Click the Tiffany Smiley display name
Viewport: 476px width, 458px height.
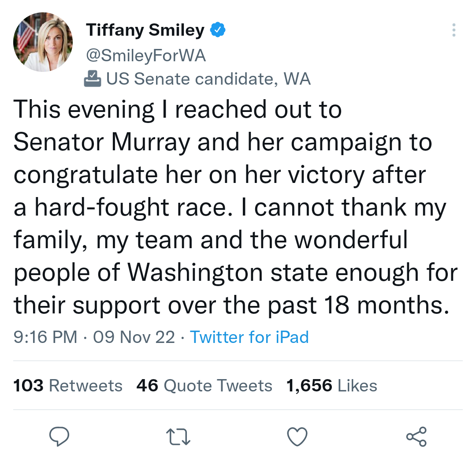145,30
